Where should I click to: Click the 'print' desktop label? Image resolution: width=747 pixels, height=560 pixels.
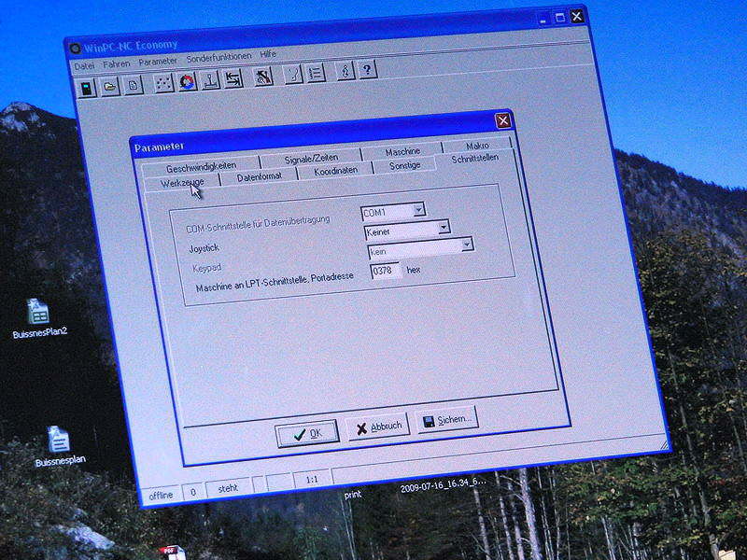pos(353,496)
